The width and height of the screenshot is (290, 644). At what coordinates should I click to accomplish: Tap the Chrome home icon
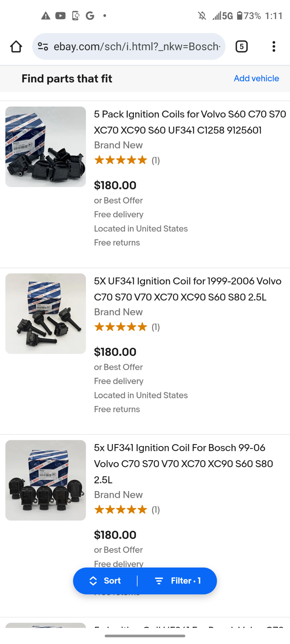point(16,46)
